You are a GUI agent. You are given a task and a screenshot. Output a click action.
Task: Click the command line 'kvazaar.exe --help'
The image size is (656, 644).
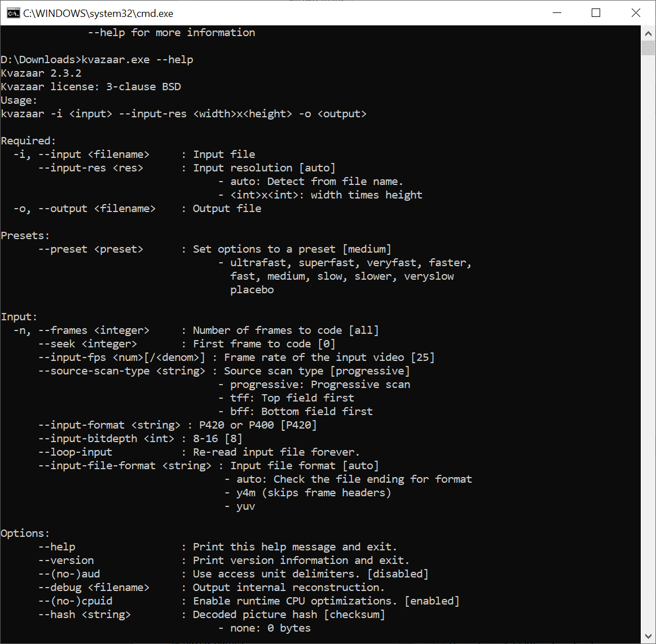tap(137, 60)
